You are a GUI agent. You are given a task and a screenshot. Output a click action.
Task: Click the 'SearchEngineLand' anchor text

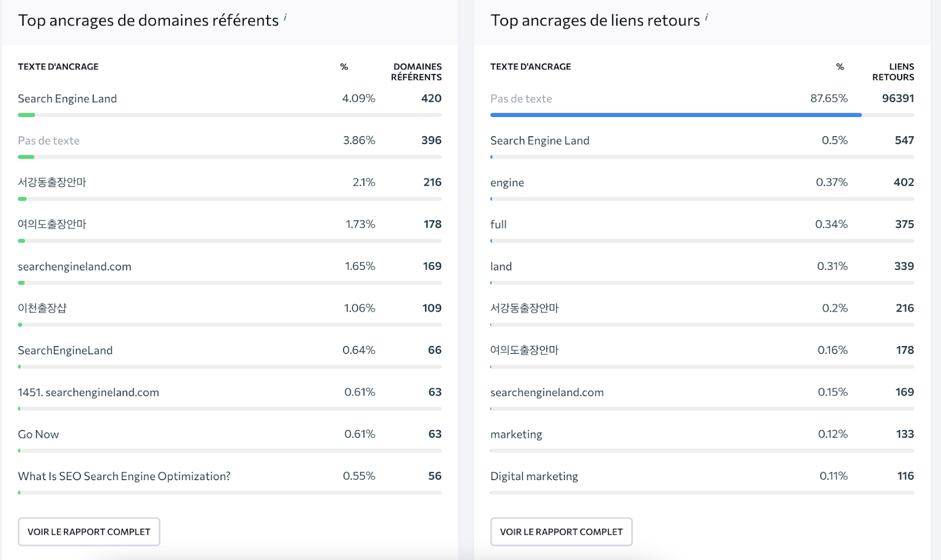tap(65, 351)
